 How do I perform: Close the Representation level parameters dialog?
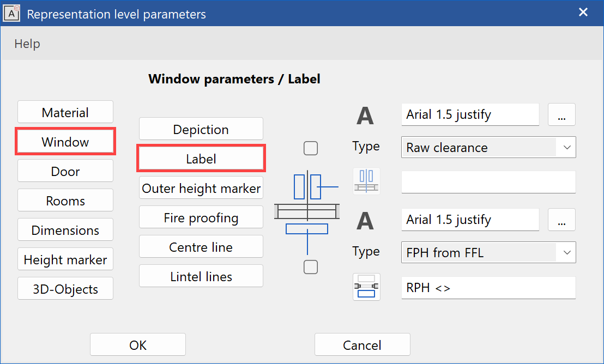583,13
